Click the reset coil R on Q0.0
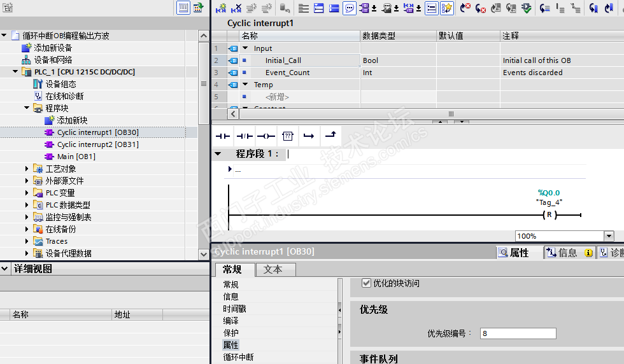624x364 pixels. pos(550,215)
